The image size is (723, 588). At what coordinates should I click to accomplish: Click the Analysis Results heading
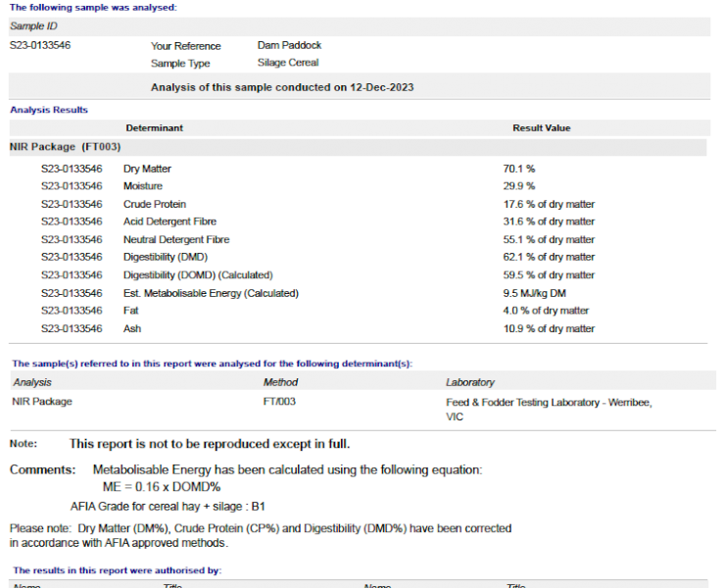[49, 110]
